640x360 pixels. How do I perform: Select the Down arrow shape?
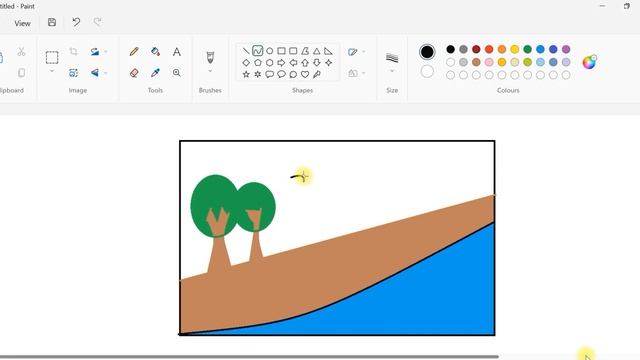317,63
